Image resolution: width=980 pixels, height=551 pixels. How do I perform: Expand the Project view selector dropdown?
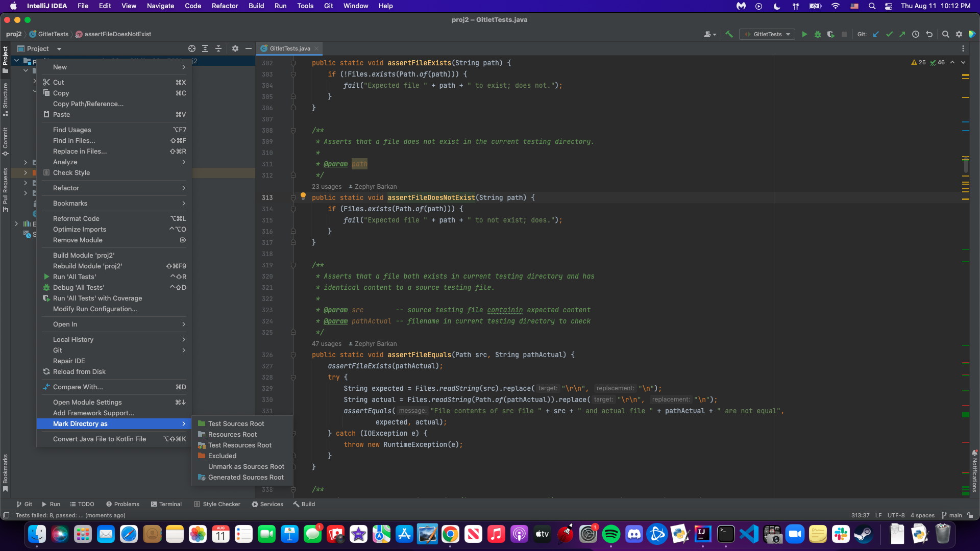pos(59,49)
